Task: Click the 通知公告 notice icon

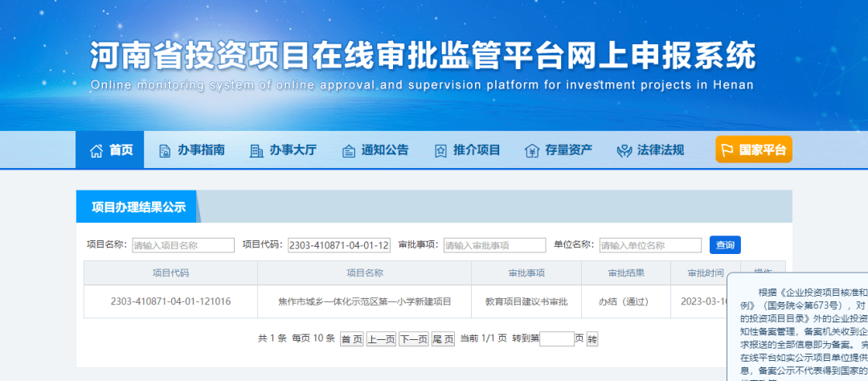Action: [x=349, y=150]
